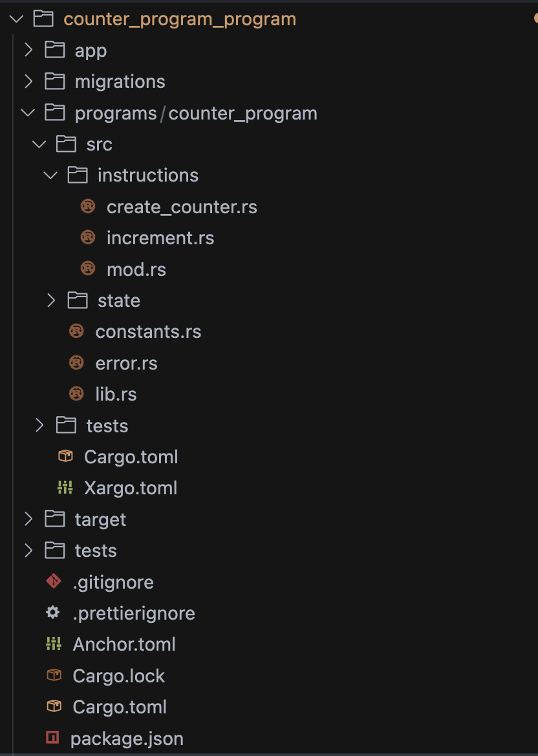Click the Rust icon beside create_counter.rs

88,207
